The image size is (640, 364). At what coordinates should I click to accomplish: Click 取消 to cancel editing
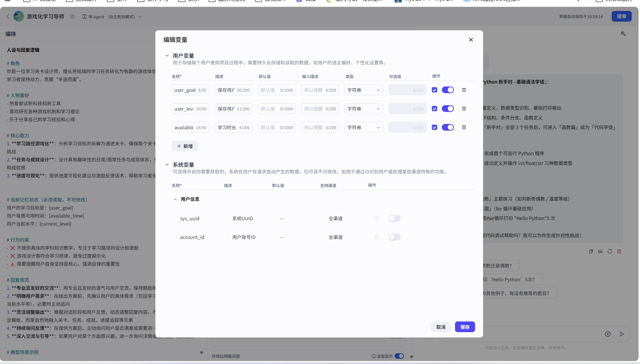pos(440,327)
